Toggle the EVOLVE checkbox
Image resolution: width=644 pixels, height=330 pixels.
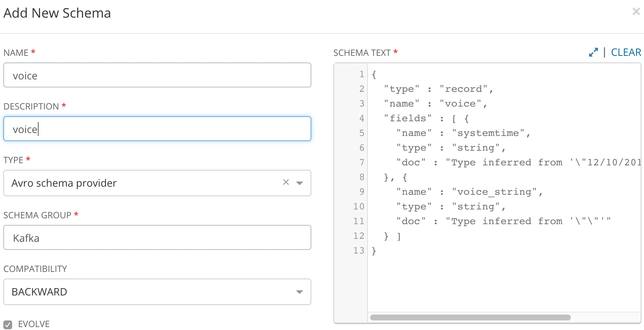[x=8, y=324]
